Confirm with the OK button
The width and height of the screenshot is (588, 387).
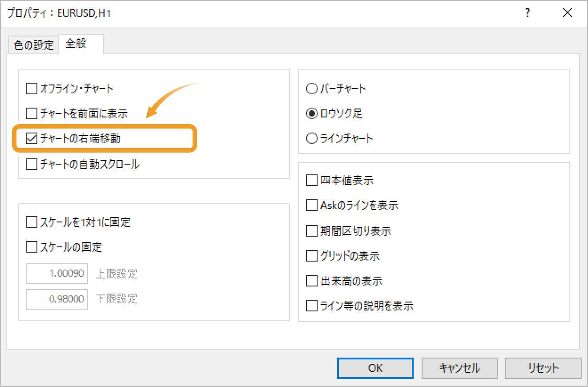coord(375,368)
